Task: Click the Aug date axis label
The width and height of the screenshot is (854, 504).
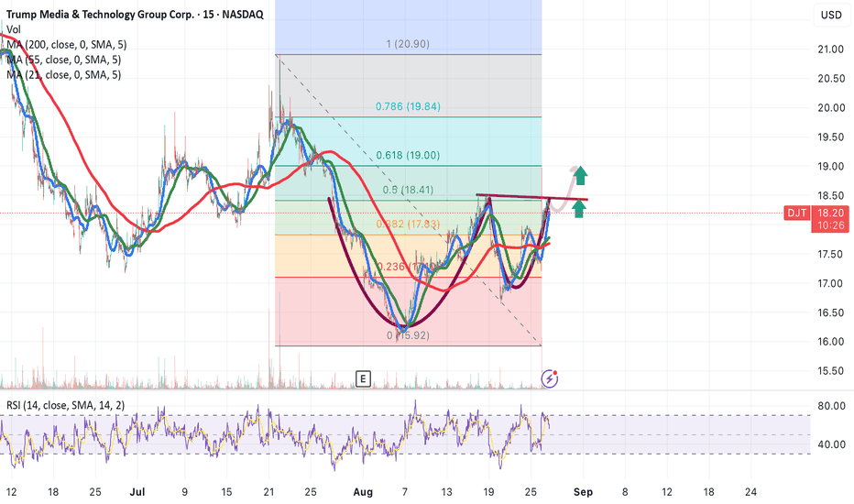Action: (363, 492)
